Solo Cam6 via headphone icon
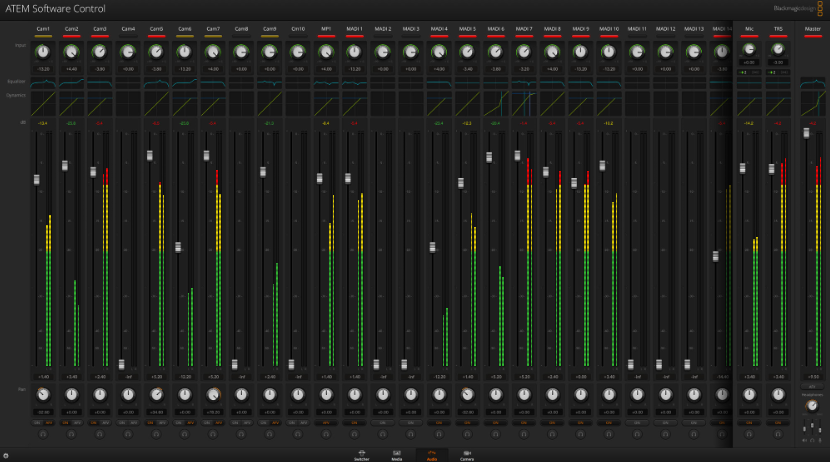Image resolution: width=830 pixels, height=462 pixels. point(184,434)
